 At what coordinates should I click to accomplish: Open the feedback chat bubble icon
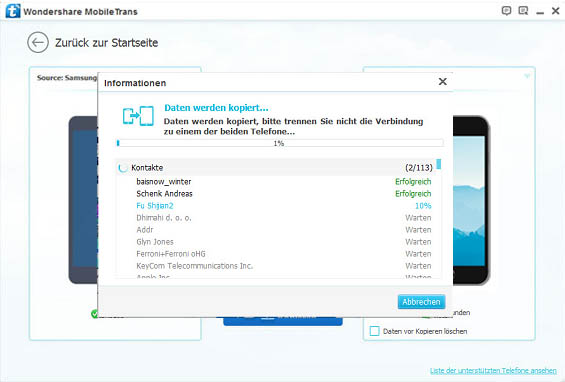tap(506, 11)
